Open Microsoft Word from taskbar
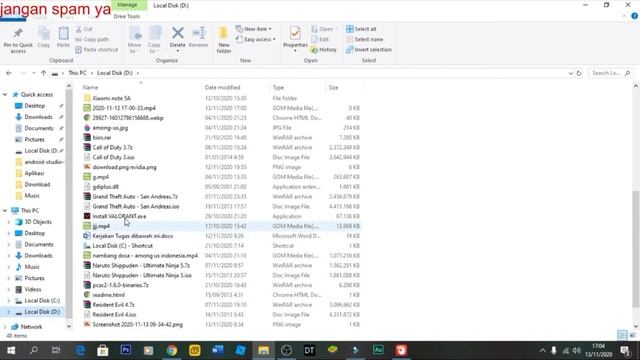This screenshot has height=360, width=640. 218,350
